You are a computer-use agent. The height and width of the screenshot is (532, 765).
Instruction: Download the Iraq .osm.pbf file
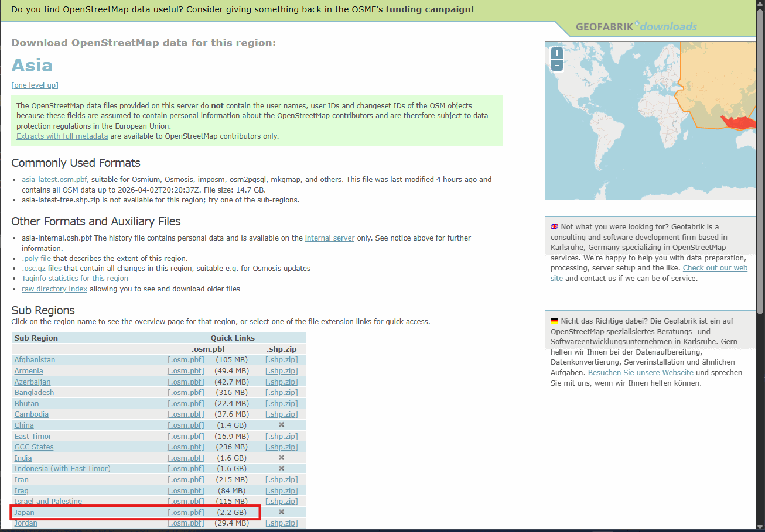(186, 491)
